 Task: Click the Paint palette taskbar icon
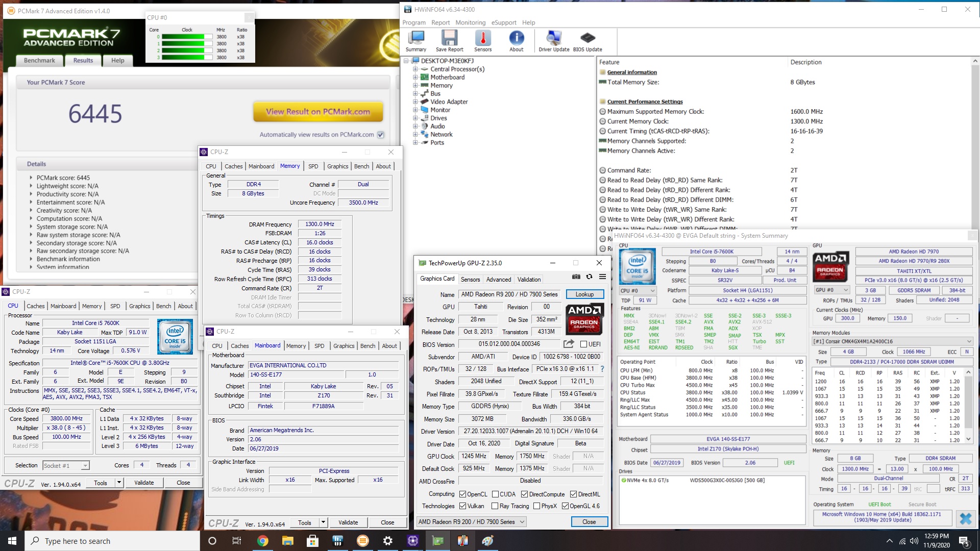[x=487, y=541]
